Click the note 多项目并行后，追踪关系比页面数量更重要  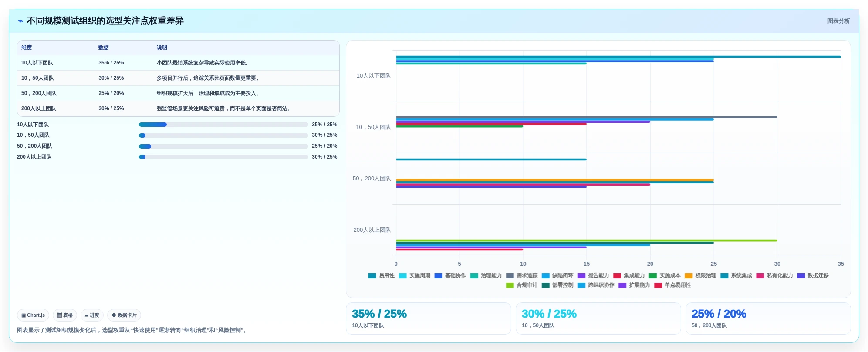208,78
